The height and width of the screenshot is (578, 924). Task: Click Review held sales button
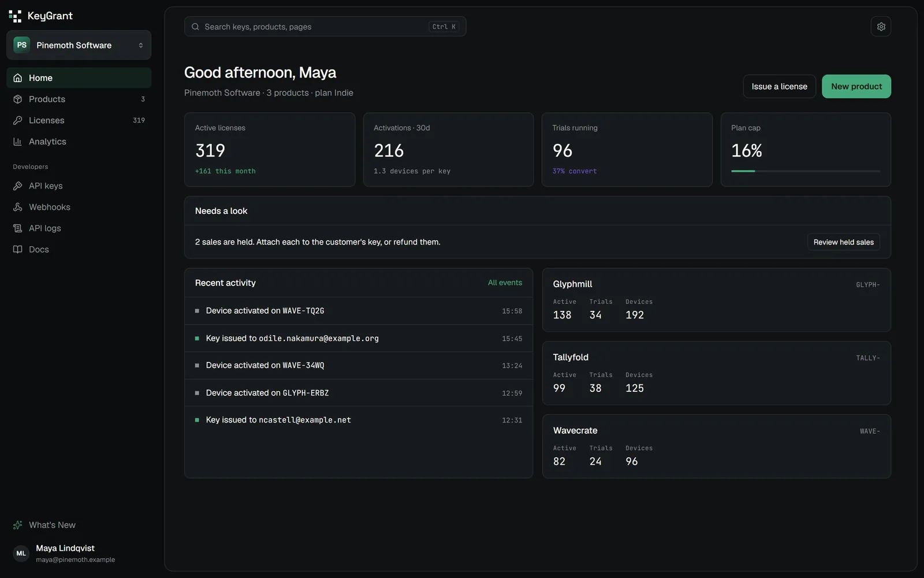click(x=843, y=242)
